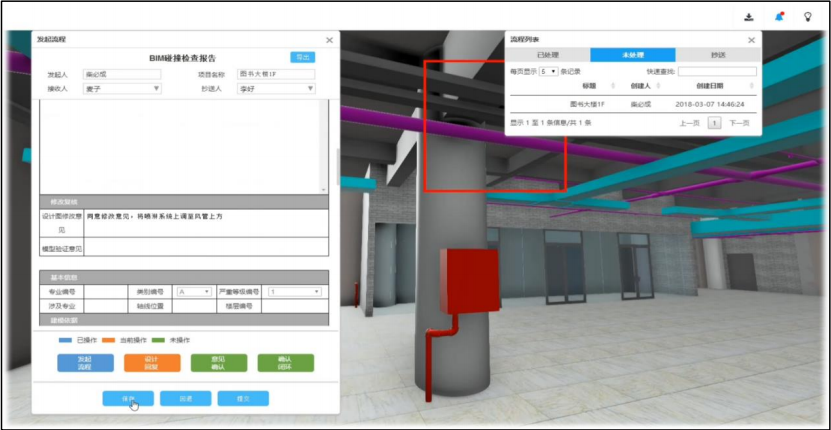Click the inner text area scroll down arrow
This screenshot has width=831, height=430.
(x=323, y=189)
